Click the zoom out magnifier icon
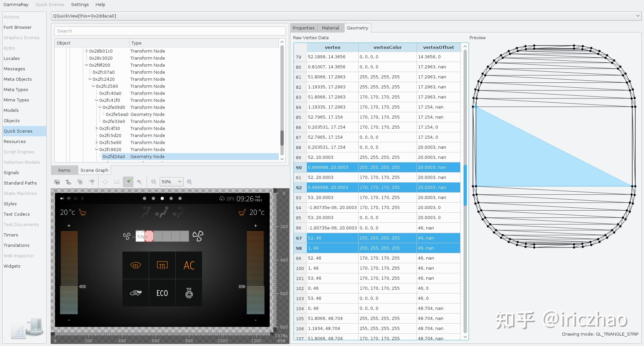644x346 pixels. coord(154,182)
